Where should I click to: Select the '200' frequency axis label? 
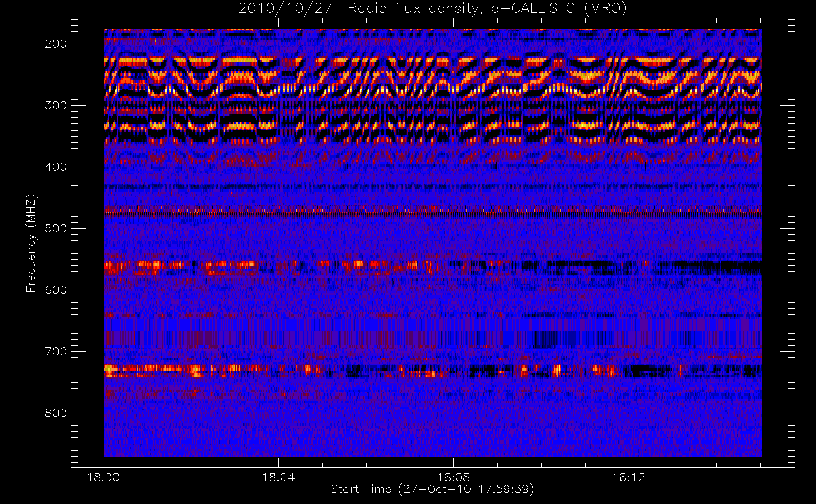(55, 44)
